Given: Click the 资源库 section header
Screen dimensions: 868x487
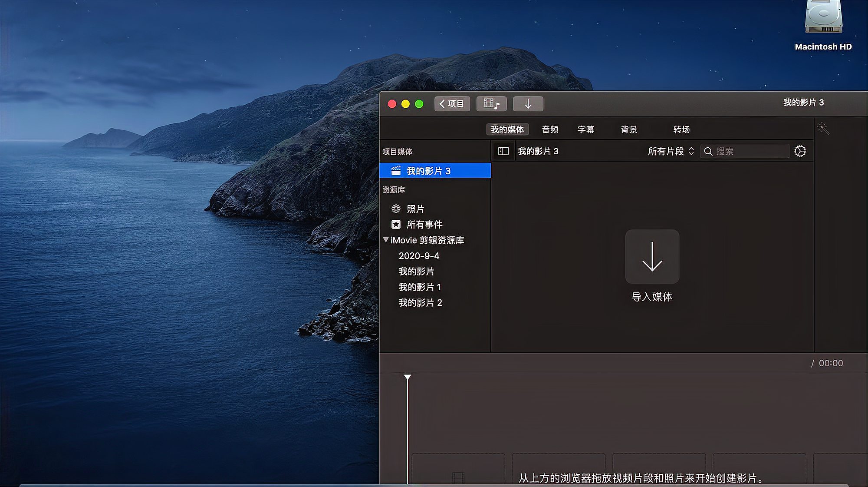Looking at the screenshot, I should tap(394, 190).
